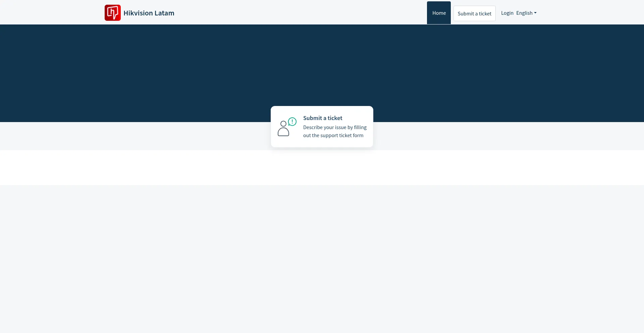
Task: Open the Submit a ticket card heading
Action: [323, 118]
